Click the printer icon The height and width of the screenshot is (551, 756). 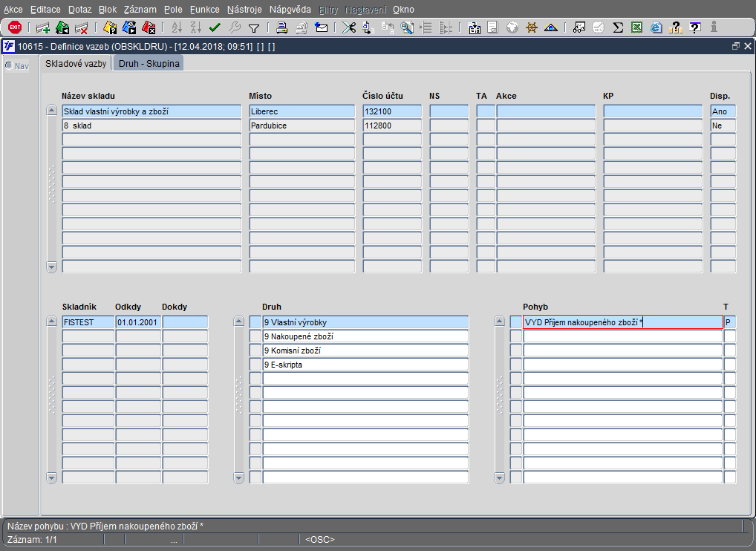pyautogui.click(x=282, y=27)
